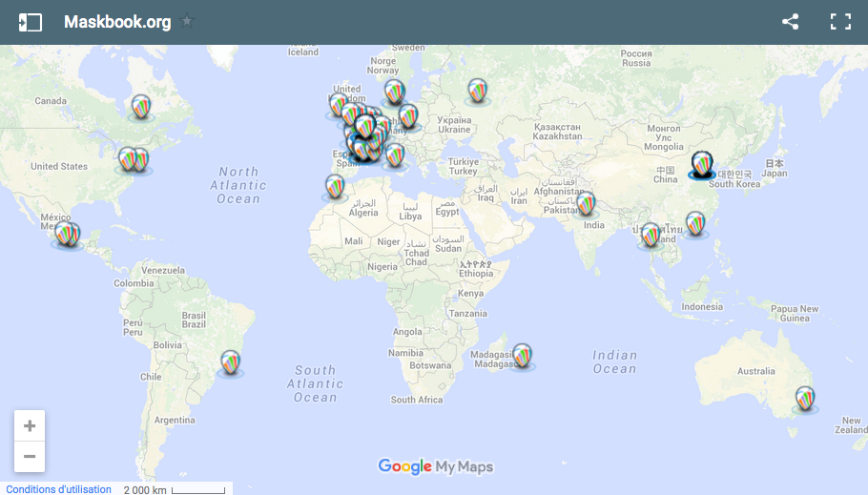Click the Indian Ocean label

(614, 361)
